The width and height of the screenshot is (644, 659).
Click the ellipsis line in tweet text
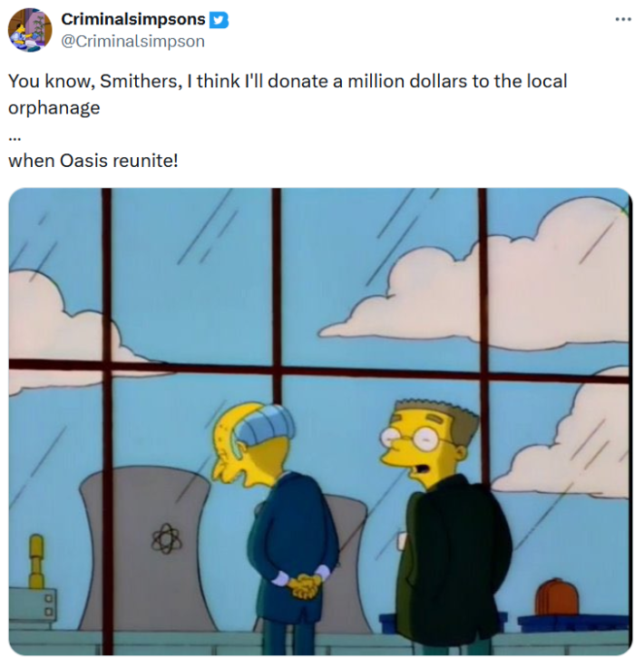[15, 136]
